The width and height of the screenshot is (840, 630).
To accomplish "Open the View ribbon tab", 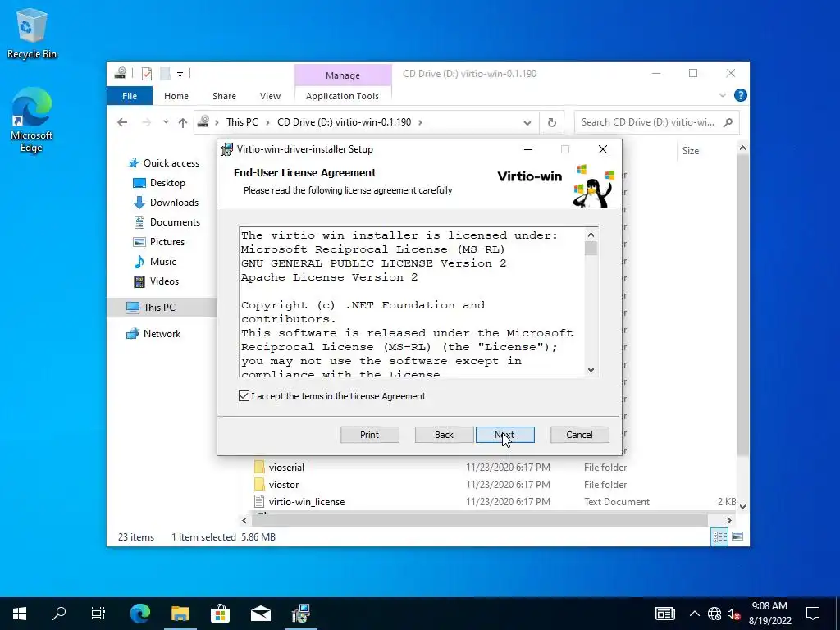I will [x=270, y=96].
